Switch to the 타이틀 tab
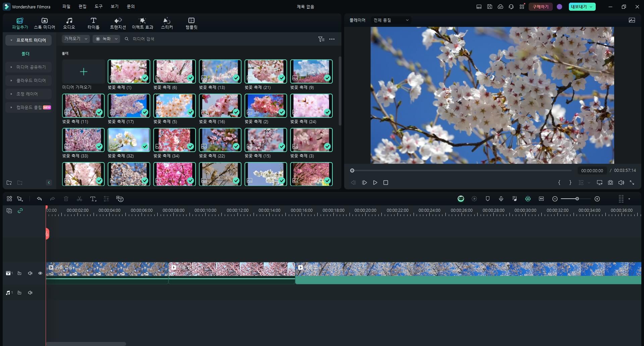This screenshot has width=644, height=346. point(93,23)
